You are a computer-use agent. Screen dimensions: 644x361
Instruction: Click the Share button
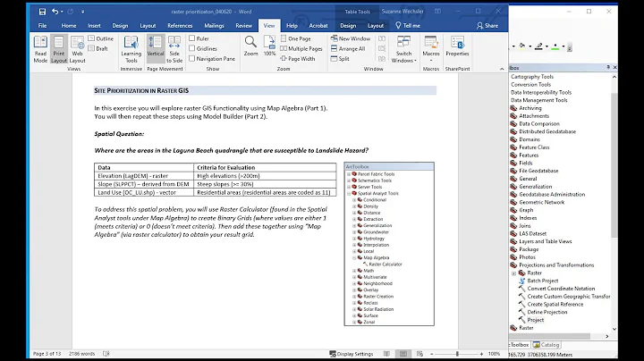[x=487, y=25]
